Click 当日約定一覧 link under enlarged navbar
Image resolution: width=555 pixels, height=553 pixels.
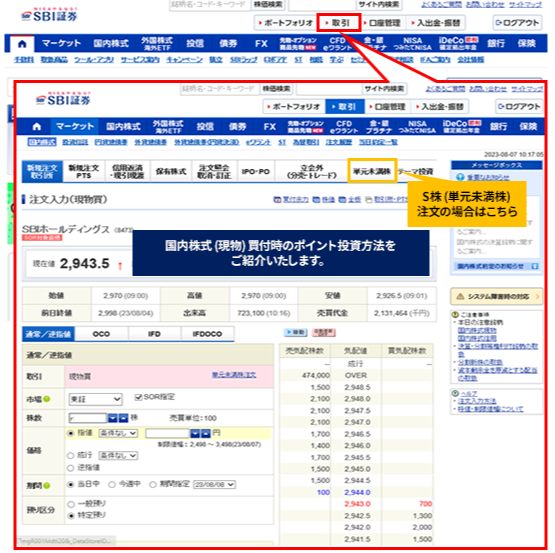(378, 142)
